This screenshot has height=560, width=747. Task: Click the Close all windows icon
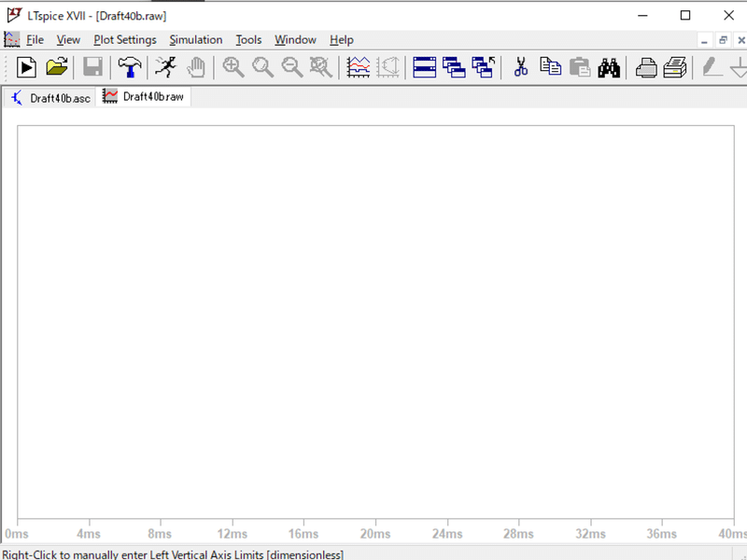point(484,67)
